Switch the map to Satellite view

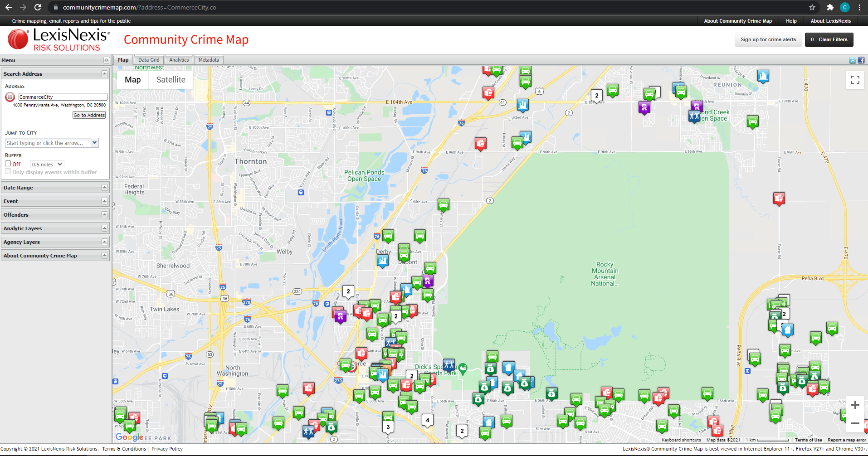171,79
